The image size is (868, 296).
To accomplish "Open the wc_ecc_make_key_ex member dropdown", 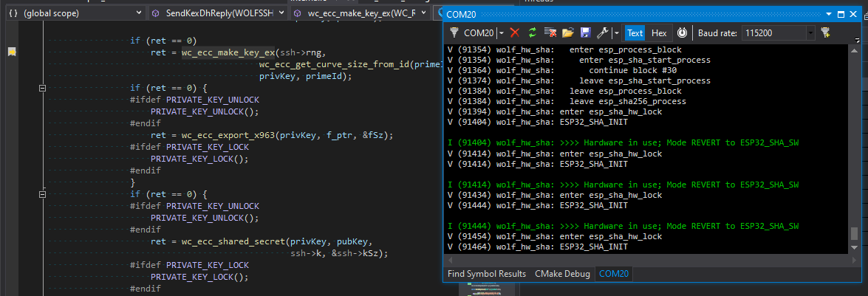I will coord(361,13).
